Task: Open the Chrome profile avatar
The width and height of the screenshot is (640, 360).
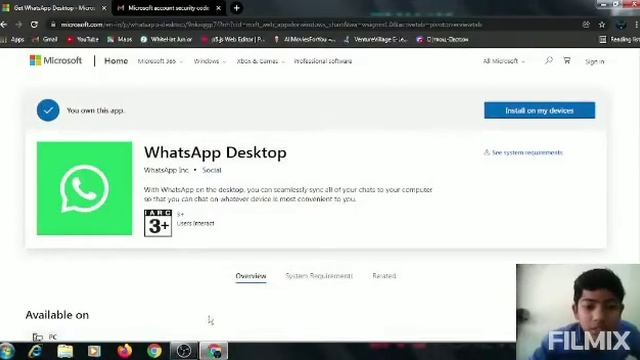Action: (621, 24)
